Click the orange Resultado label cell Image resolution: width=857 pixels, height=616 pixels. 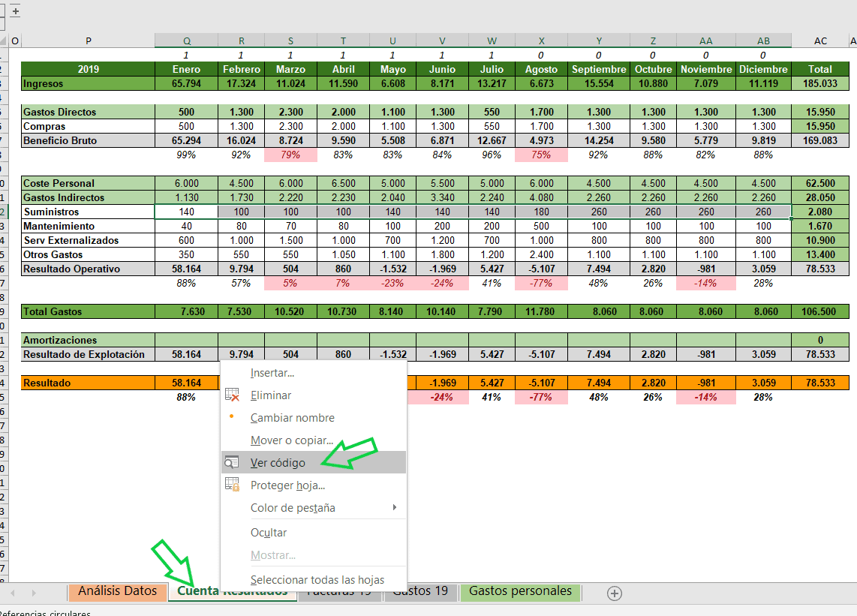click(88, 383)
